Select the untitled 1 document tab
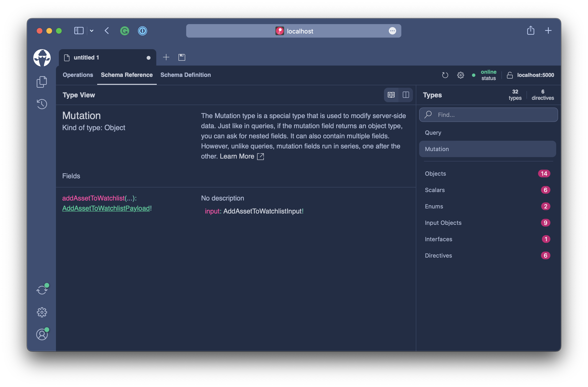588x387 pixels. [107, 58]
